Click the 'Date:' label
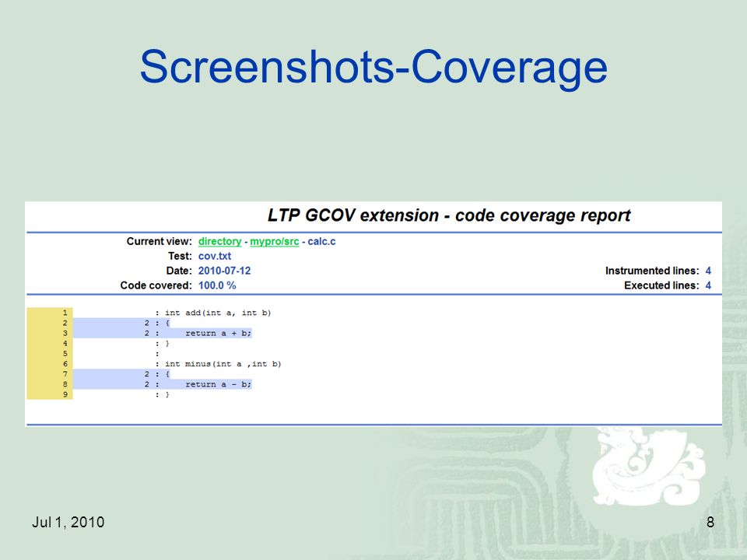The image size is (747, 560). pyautogui.click(x=179, y=271)
